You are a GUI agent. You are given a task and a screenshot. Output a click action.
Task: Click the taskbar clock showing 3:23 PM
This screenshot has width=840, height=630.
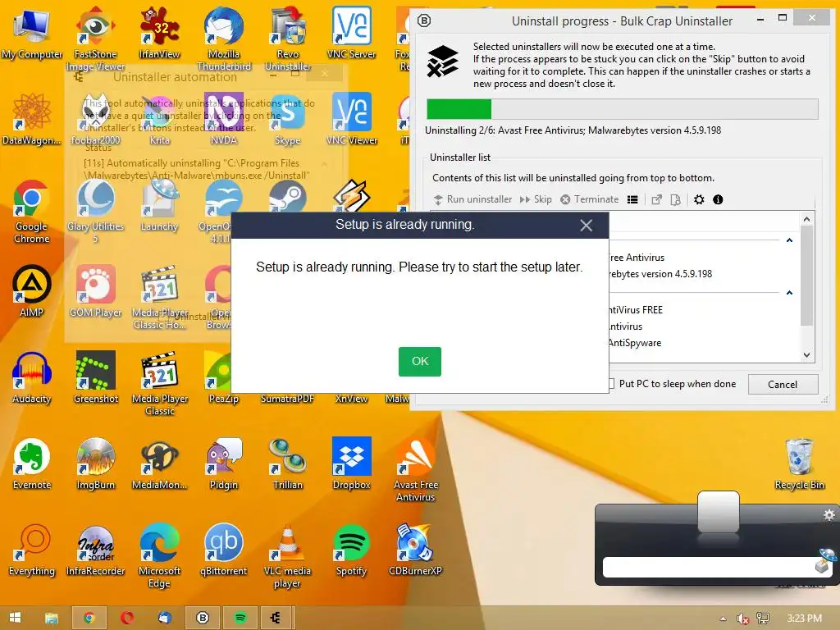[x=804, y=619]
